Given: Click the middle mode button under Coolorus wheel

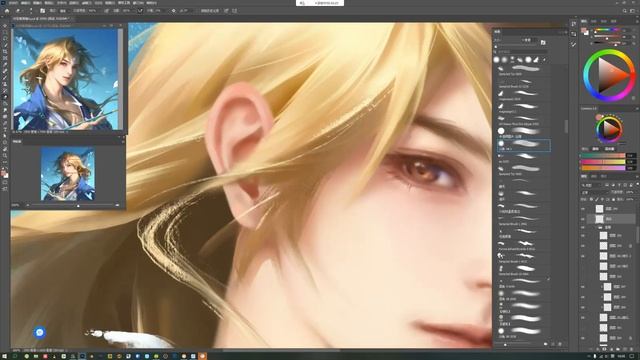Looking at the screenshot, I should pyautogui.click(x=596, y=149).
